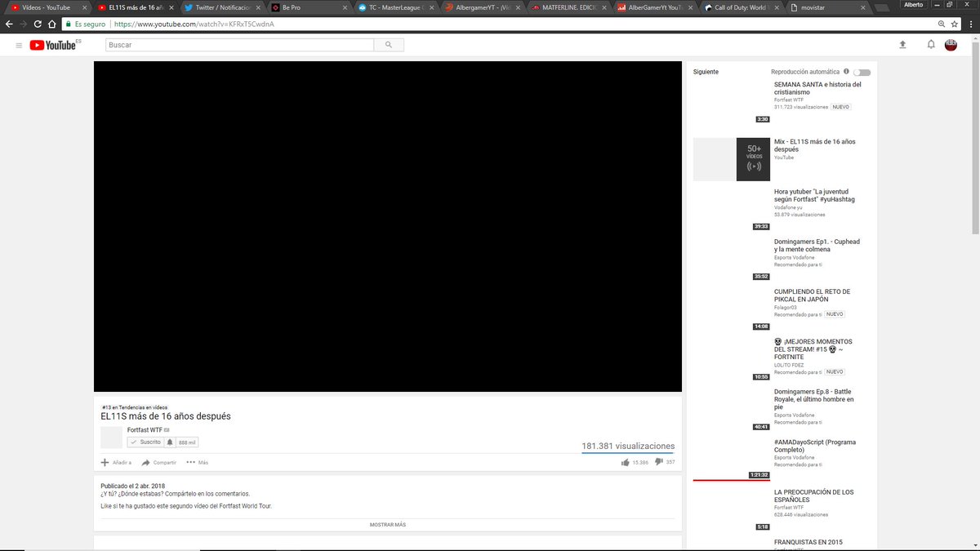
Task: Click the Añadir a plus icon
Action: pos(115,462)
